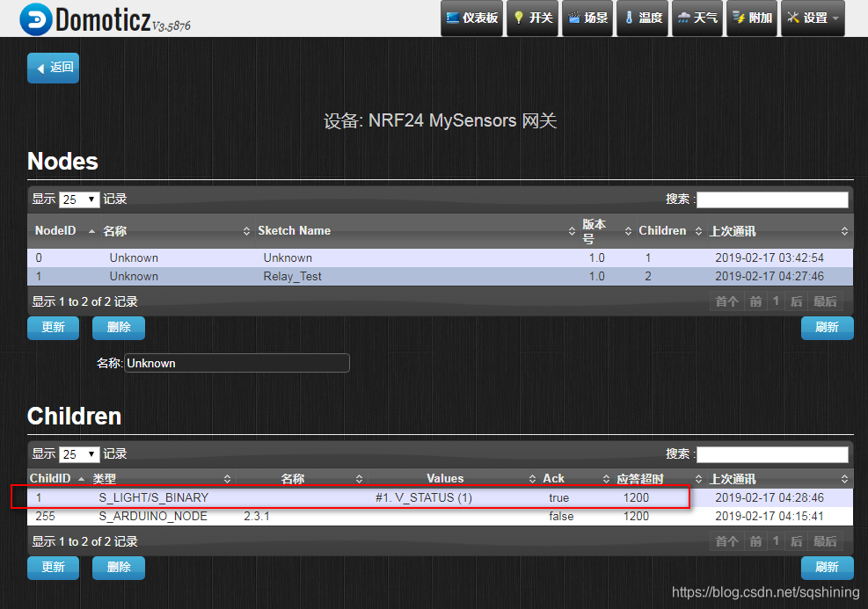The height and width of the screenshot is (609, 868).
Task: Click Nodes 更新 update button
Action: [x=53, y=328]
